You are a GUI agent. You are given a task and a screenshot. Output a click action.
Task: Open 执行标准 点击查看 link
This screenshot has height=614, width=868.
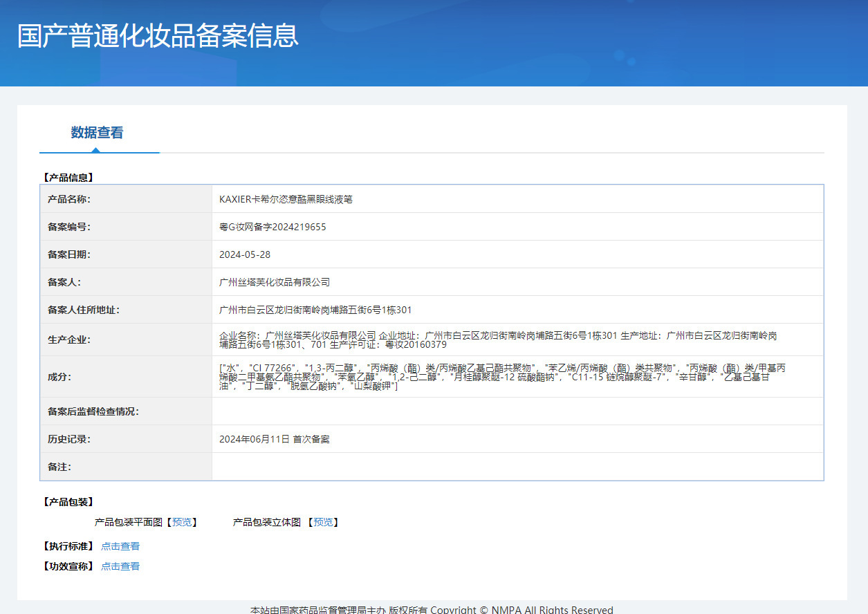(x=120, y=546)
